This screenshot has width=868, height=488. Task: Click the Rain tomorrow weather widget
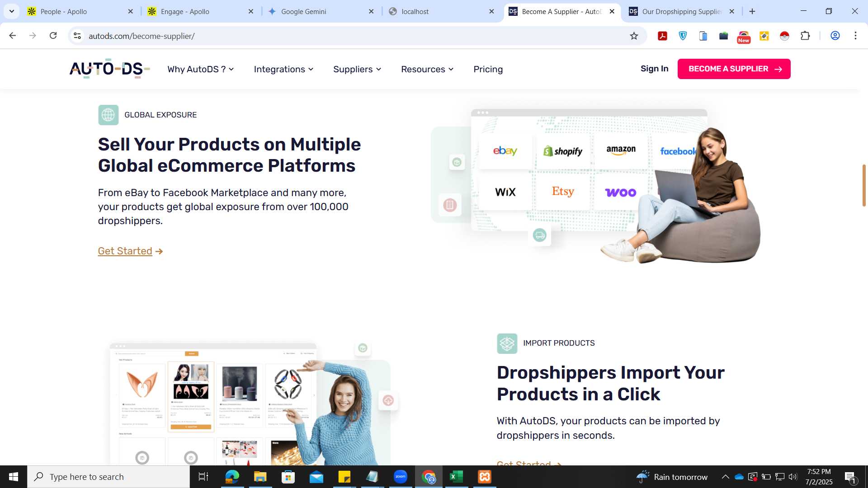(672, 477)
